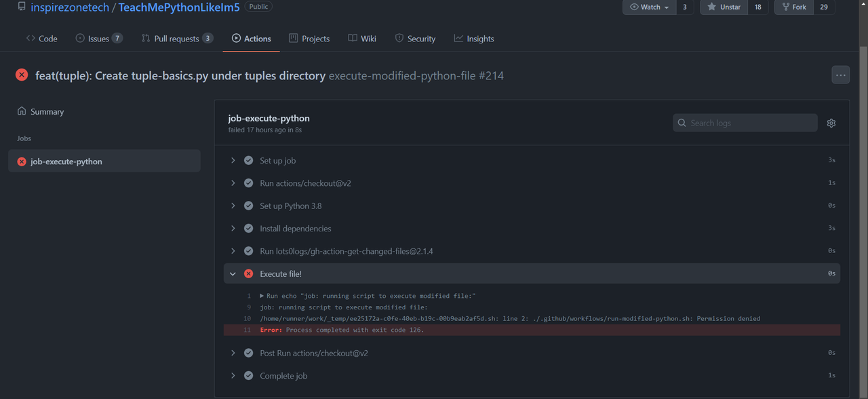Open the Insights tab
The image size is (868, 399).
(474, 39)
